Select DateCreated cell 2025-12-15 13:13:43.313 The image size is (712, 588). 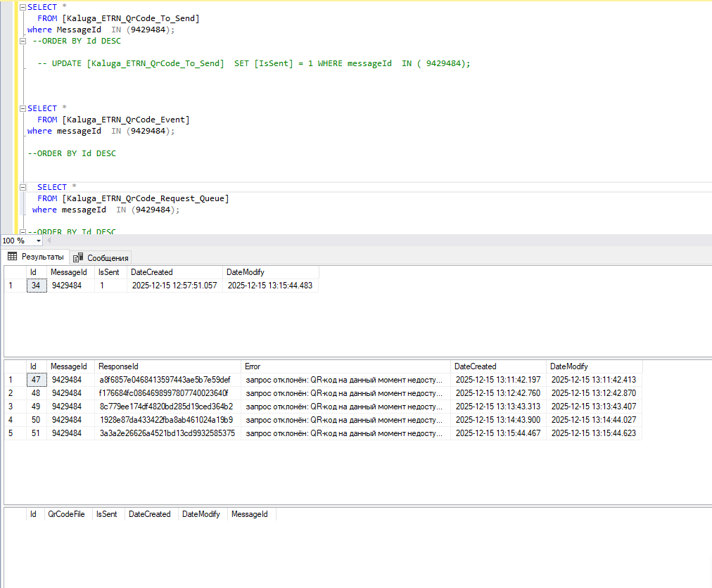tap(498, 407)
